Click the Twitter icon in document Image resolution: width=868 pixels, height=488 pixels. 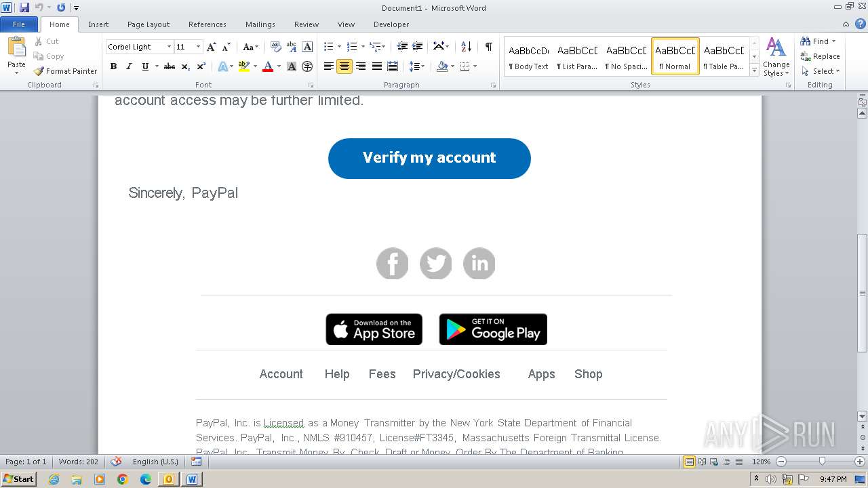pos(436,264)
